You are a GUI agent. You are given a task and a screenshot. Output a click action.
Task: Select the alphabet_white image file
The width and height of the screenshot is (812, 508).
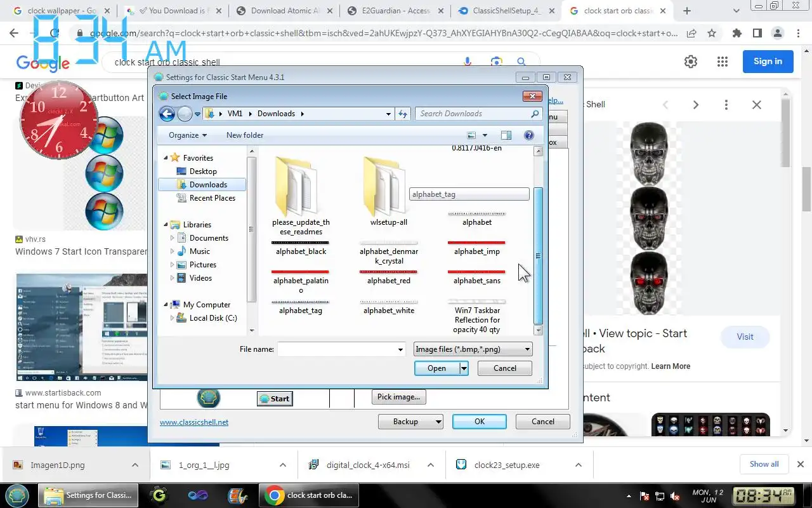tap(389, 307)
